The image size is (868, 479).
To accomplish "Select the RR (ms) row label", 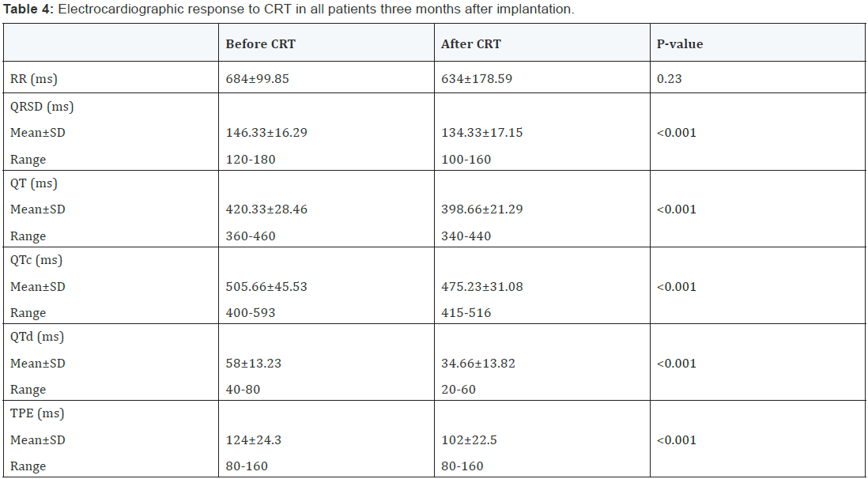I will point(34,78).
